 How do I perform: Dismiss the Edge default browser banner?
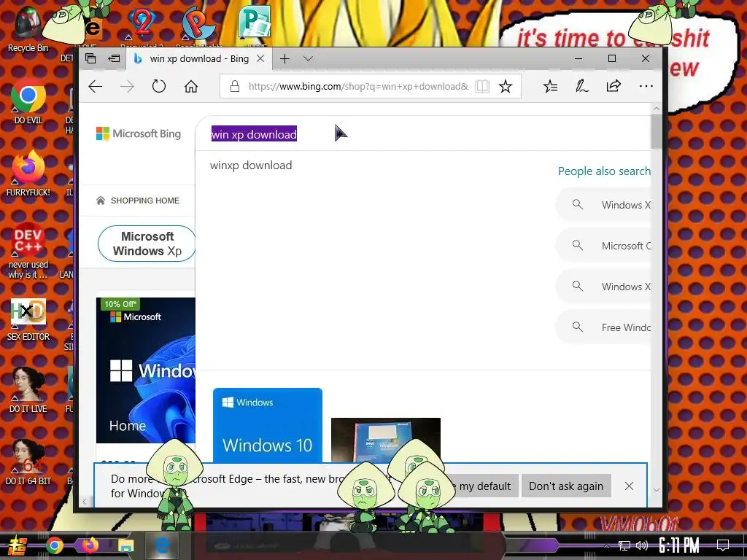tap(629, 486)
